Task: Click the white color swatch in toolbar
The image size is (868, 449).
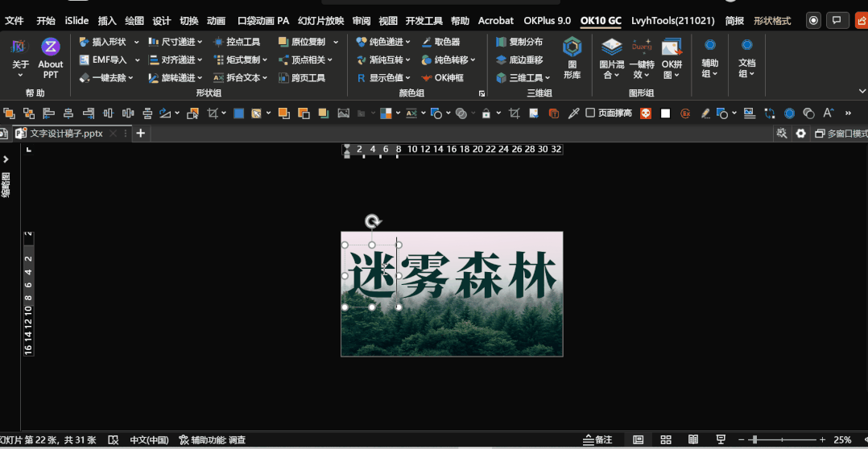Action: [x=665, y=113]
